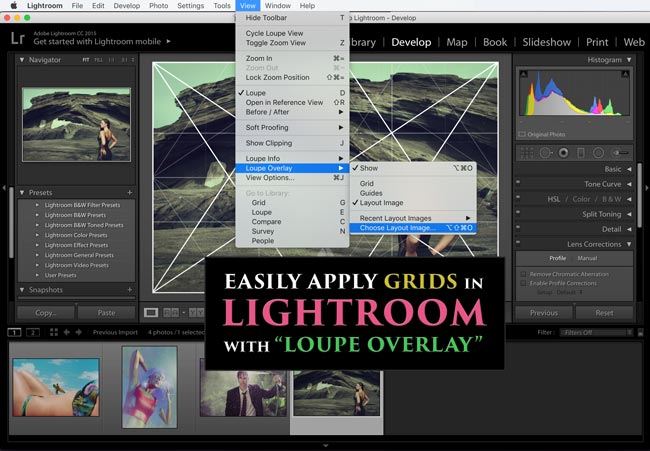Image resolution: width=650 pixels, height=451 pixels.
Task: Open Grid view icon in filmstrip bar
Action: tap(54, 332)
